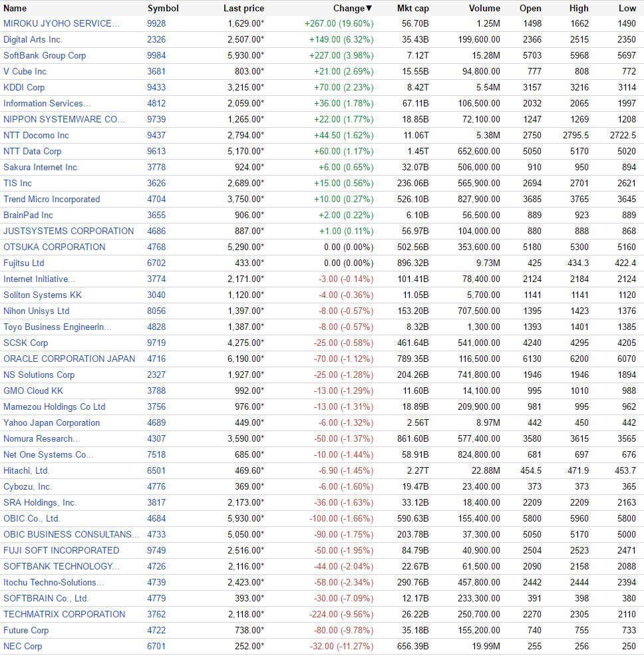Sort table by Low column header
Image resolution: width=644 pixels, height=656 pixels.
pyautogui.click(x=627, y=9)
